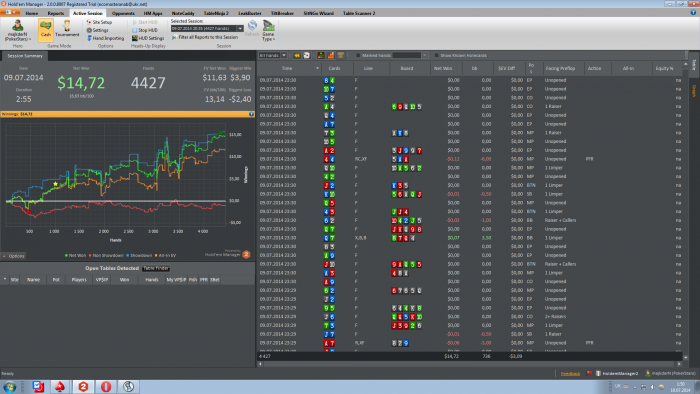Open the Opponents ribbon tab

click(x=123, y=13)
